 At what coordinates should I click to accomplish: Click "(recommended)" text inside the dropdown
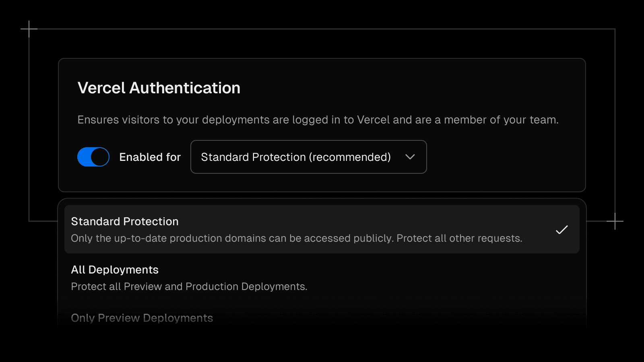pos(350,157)
